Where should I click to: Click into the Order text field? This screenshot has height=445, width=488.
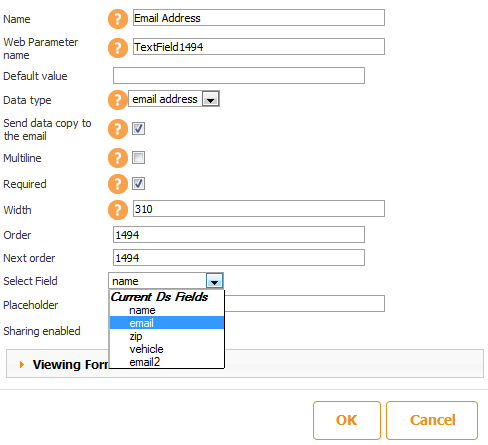(x=239, y=235)
